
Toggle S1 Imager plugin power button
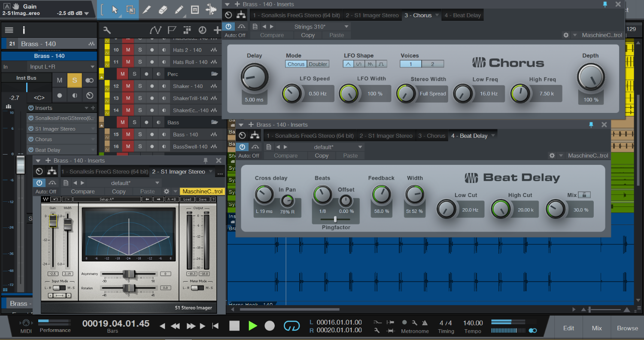coord(39,182)
